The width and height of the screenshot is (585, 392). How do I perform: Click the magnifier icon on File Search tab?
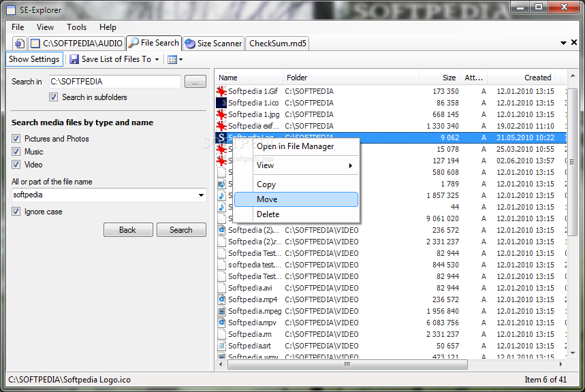[133, 43]
